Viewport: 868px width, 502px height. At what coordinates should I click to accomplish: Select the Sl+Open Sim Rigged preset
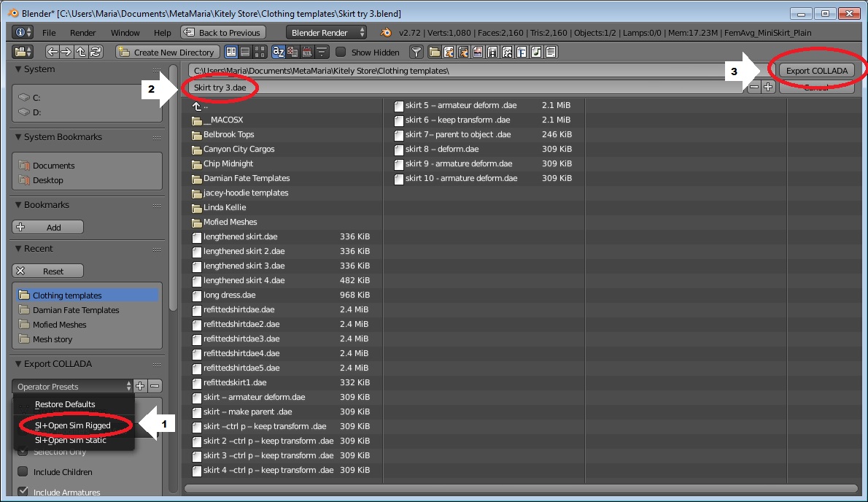[74, 425]
